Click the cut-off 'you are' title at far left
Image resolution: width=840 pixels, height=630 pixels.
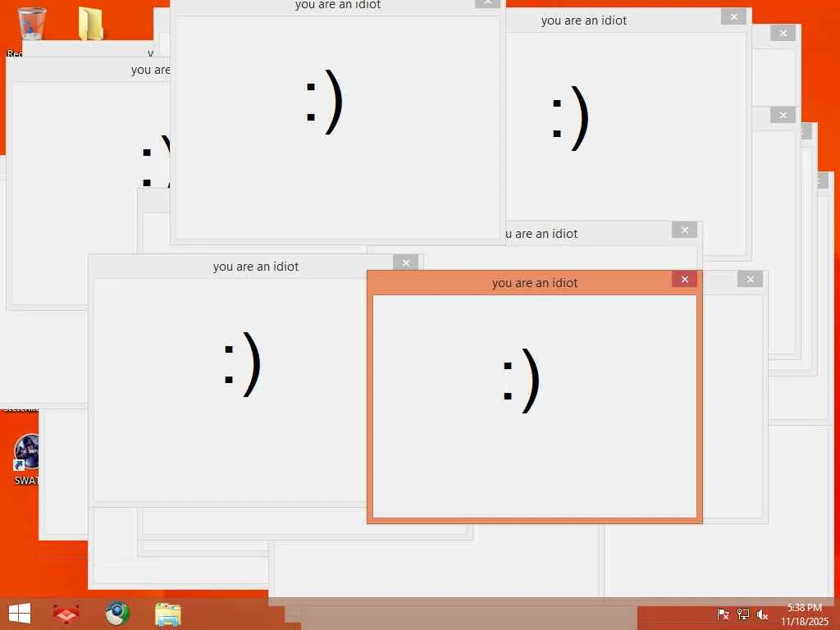tap(151, 70)
